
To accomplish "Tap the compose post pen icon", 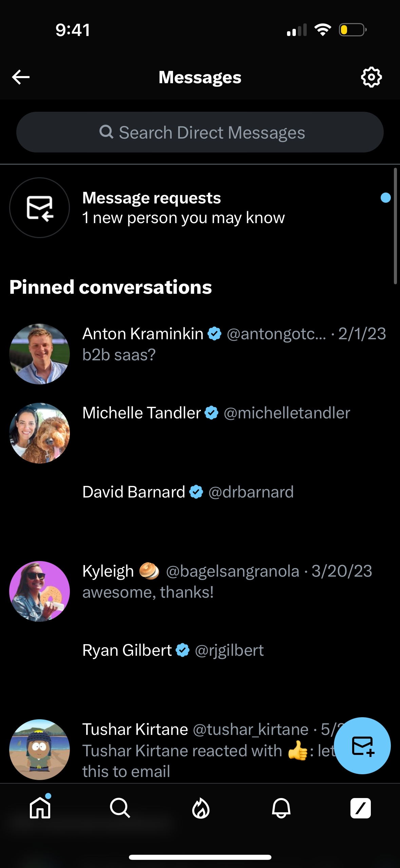I will 360,808.
